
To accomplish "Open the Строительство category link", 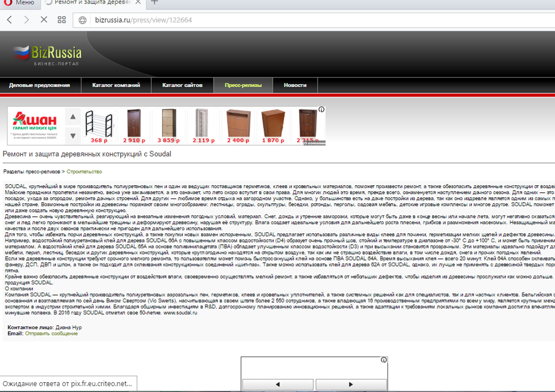I will point(84,172).
